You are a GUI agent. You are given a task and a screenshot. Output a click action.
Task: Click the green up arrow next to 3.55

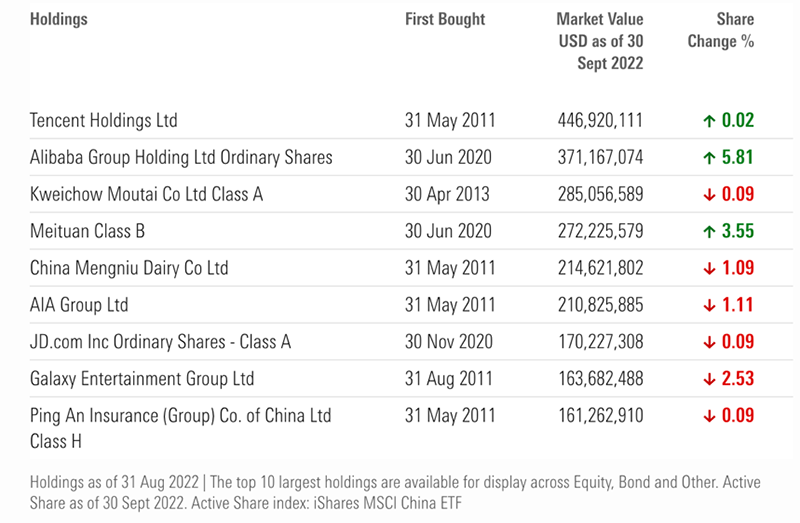(709, 231)
